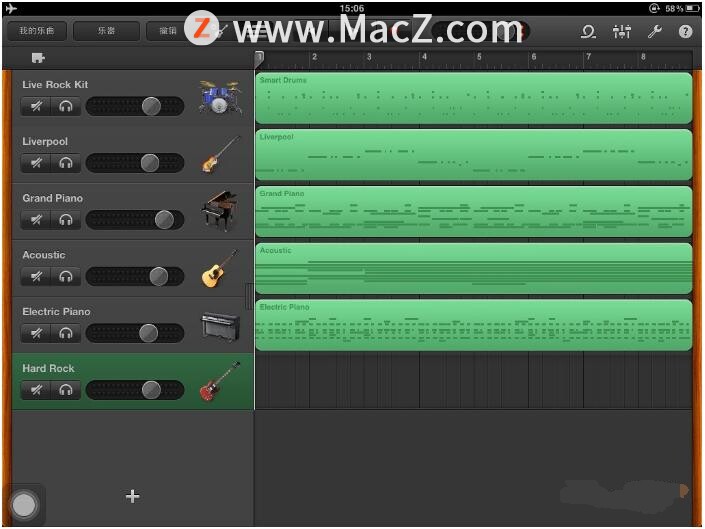
Task: Mute the Liverpool track
Action: coord(36,163)
